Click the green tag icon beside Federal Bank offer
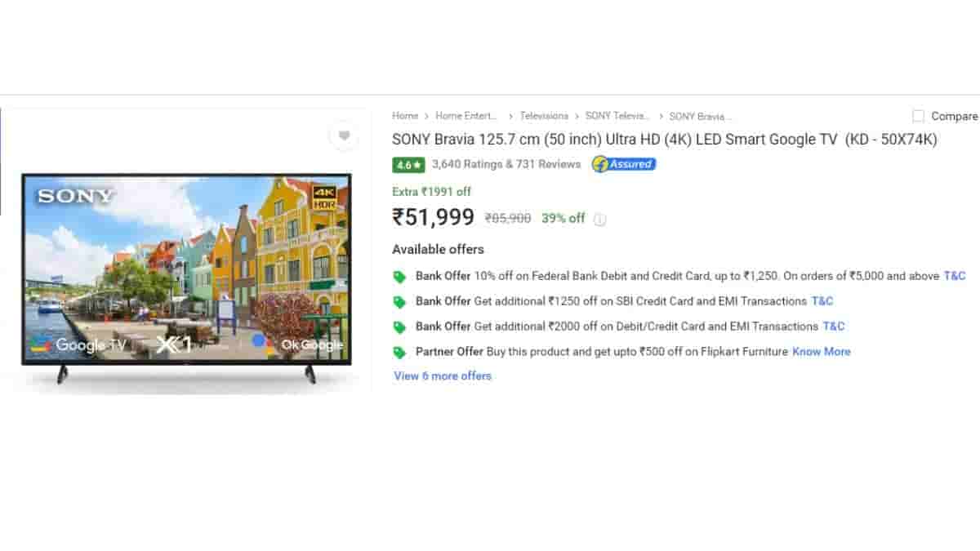980x551 pixels. [399, 277]
